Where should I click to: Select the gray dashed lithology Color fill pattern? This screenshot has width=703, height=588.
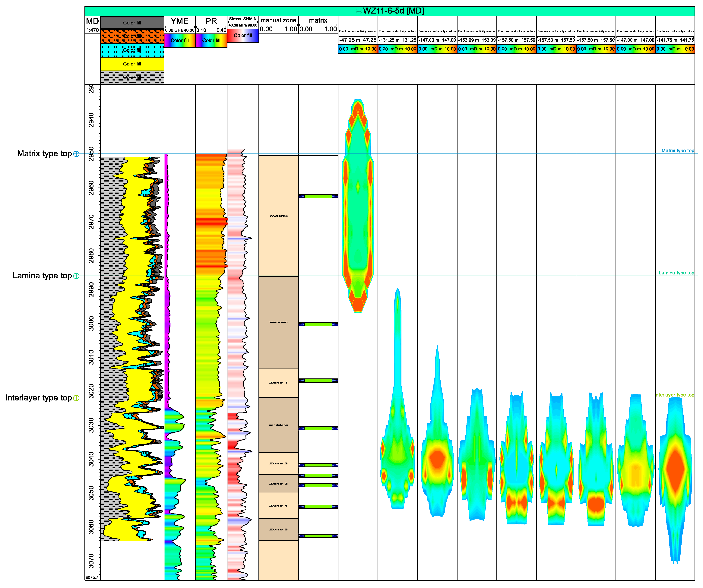(x=132, y=77)
